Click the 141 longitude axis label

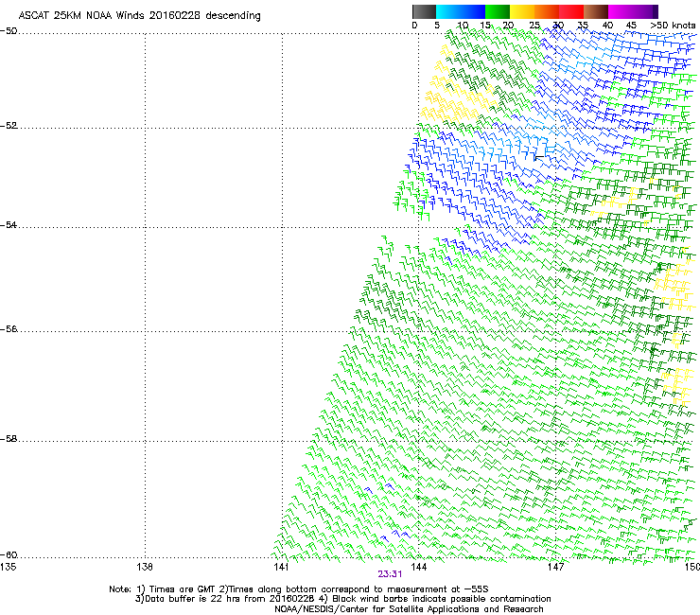pyautogui.click(x=282, y=567)
